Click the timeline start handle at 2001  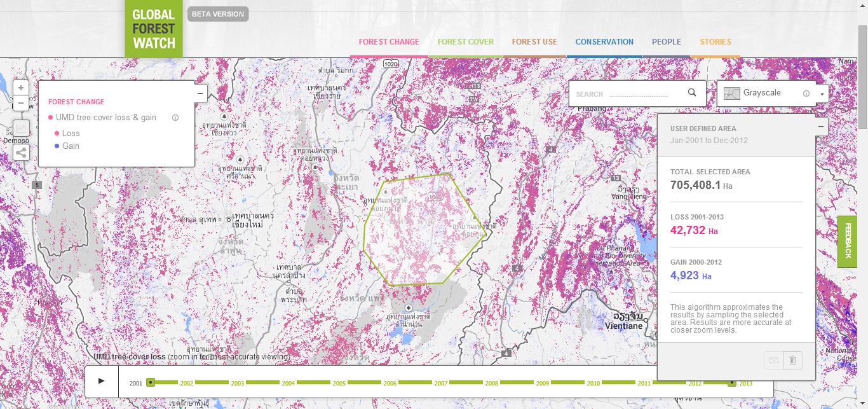pyautogui.click(x=151, y=382)
